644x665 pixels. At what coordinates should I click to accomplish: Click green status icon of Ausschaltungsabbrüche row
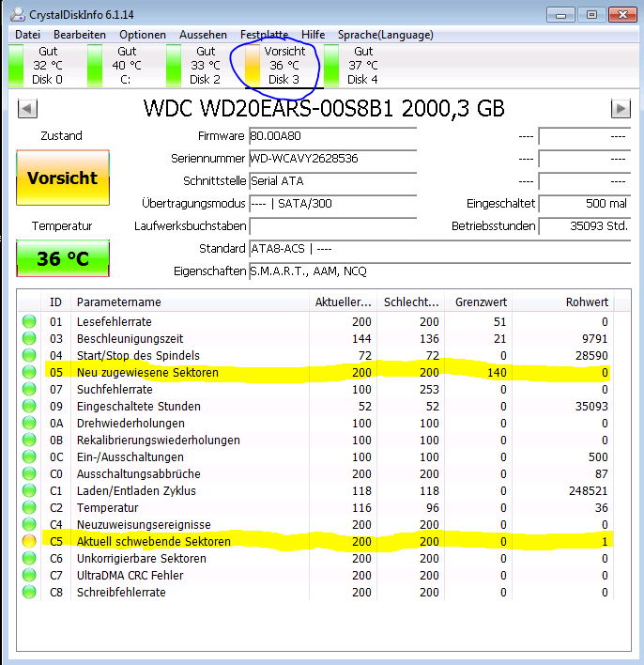tap(29, 473)
